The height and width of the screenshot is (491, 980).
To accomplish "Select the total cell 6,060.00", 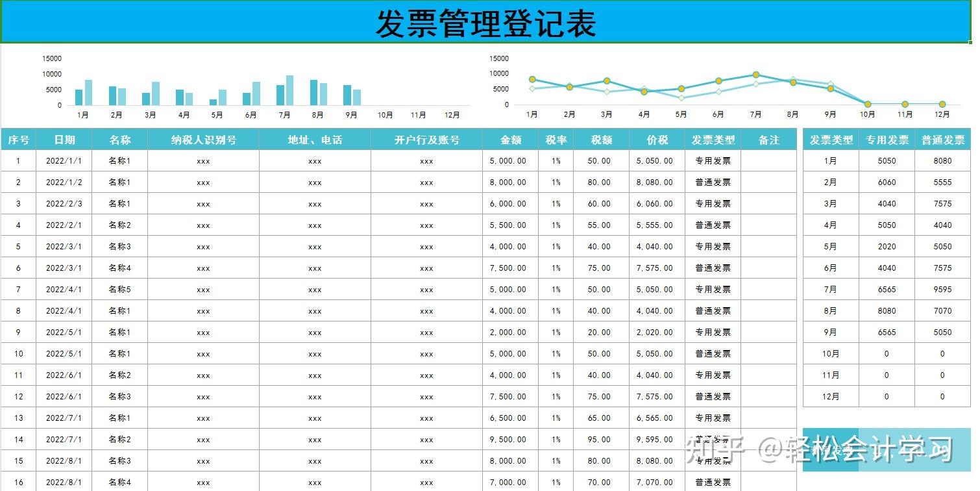I will pyautogui.click(x=657, y=204).
